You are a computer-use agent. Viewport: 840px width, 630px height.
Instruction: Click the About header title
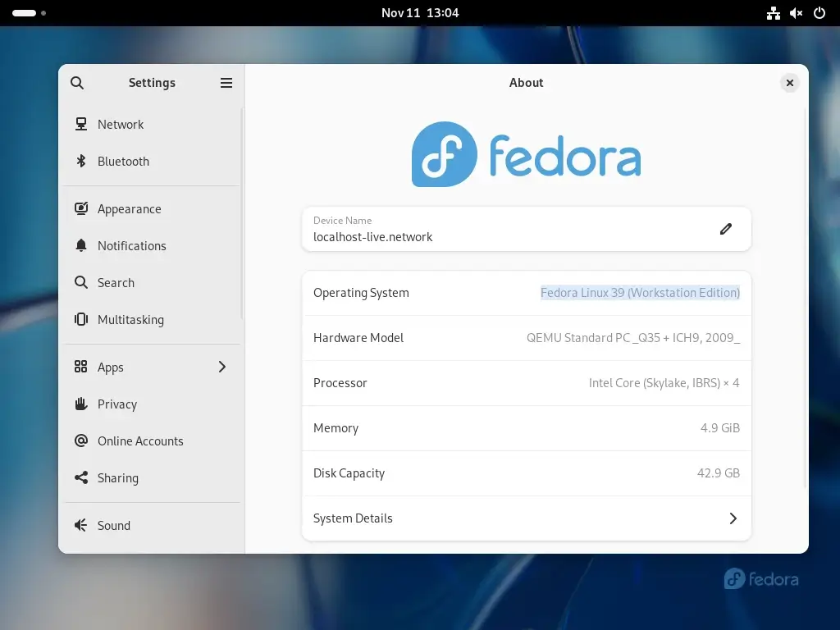pos(526,83)
